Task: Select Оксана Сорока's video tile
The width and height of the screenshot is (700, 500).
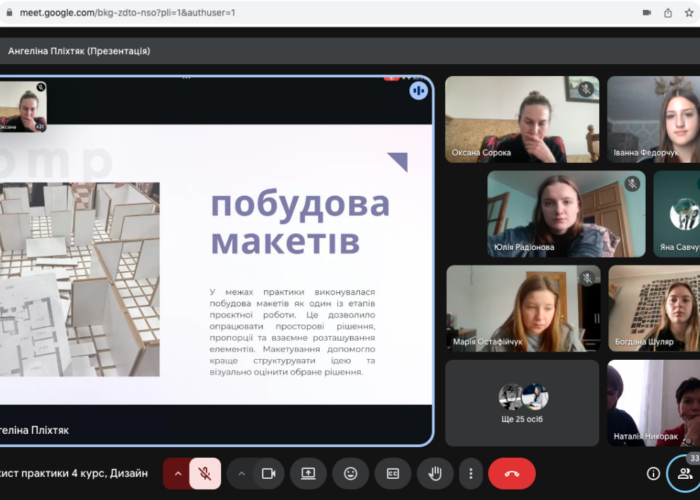Action: tap(522, 119)
